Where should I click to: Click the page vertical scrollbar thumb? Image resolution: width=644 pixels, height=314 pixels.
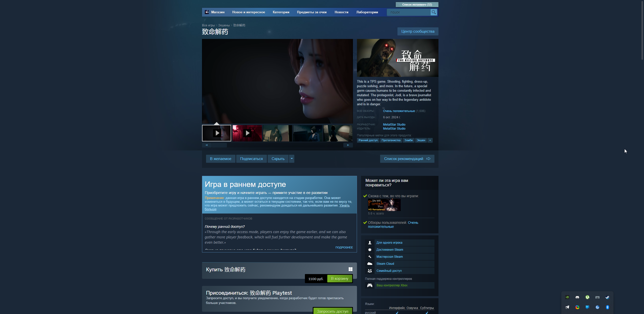[642, 30]
